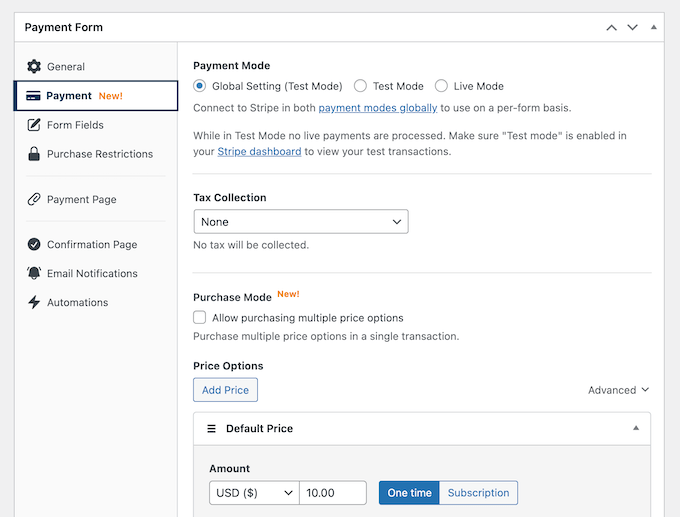This screenshot has height=517, width=680.
Task: Open the USD ($) currency dropdown
Action: click(254, 493)
